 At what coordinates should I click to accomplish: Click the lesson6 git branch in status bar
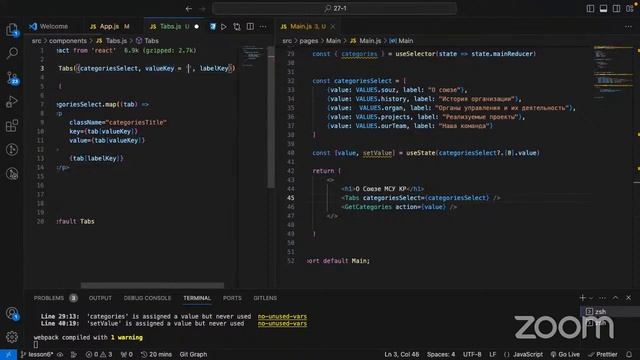tap(37, 354)
